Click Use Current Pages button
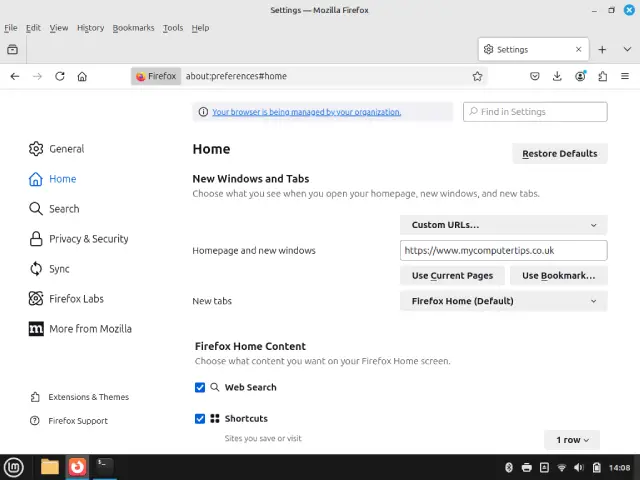640x480 pixels. click(452, 276)
